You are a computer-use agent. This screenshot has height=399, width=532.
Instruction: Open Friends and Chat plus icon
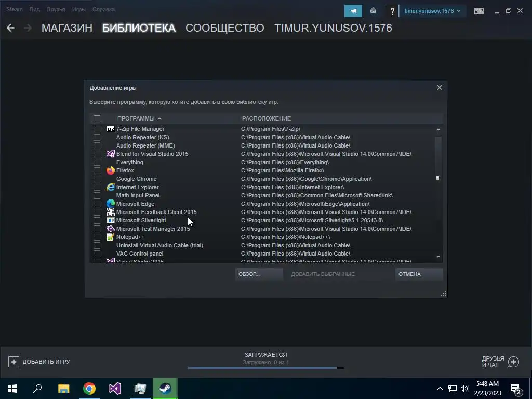[x=514, y=362]
